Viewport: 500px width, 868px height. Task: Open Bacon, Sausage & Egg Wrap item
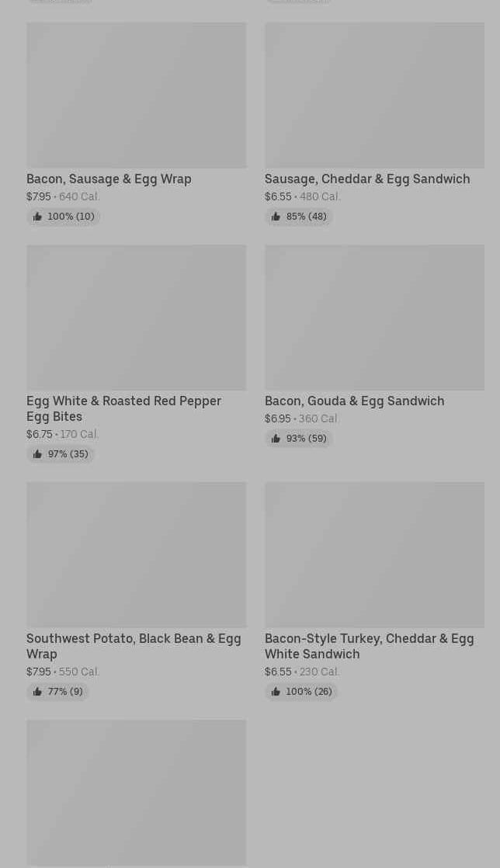tap(109, 179)
